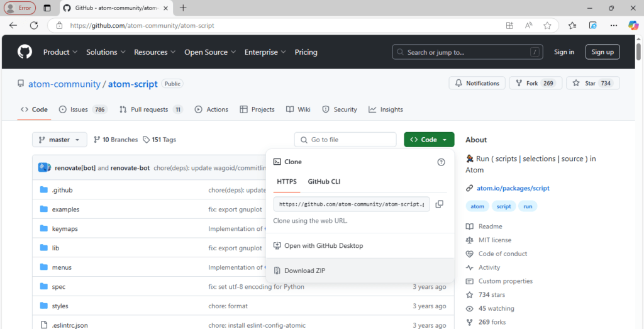
Task: Click the Notifications button
Action: coord(477,84)
